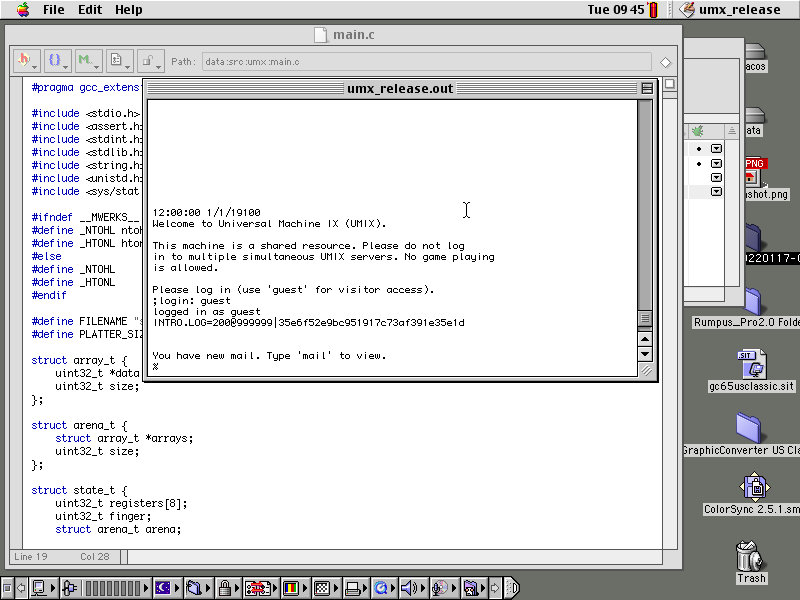Open the Apple menu
800x600 pixels.
tap(23, 10)
